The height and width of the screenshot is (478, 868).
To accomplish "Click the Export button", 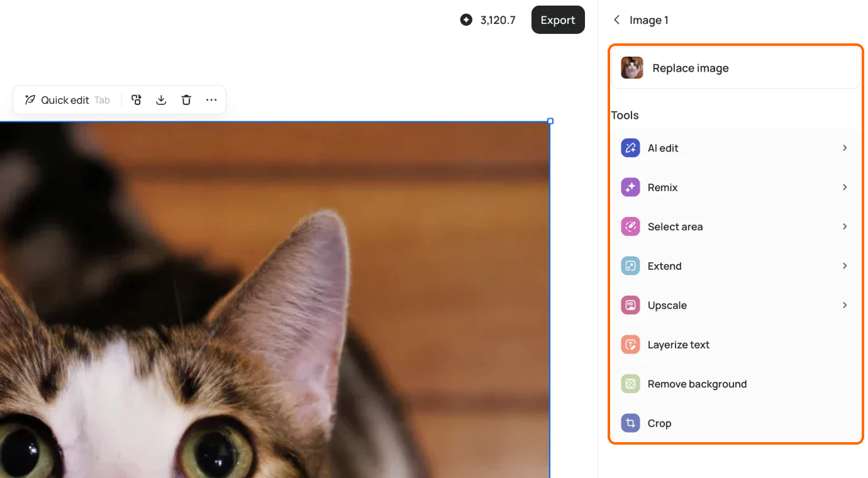I will tap(558, 20).
